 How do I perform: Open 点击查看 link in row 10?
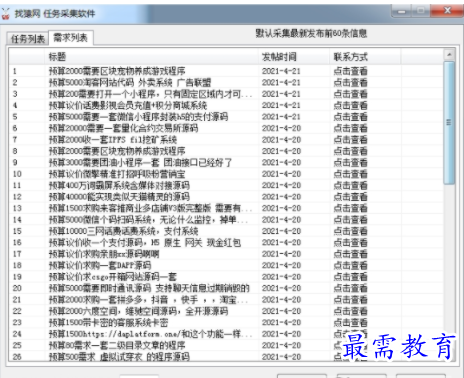click(350, 174)
